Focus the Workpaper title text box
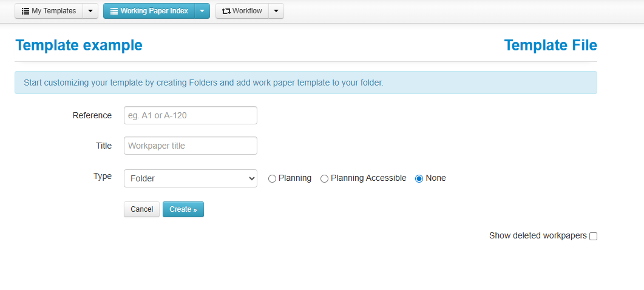644x290 pixels. coord(191,146)
